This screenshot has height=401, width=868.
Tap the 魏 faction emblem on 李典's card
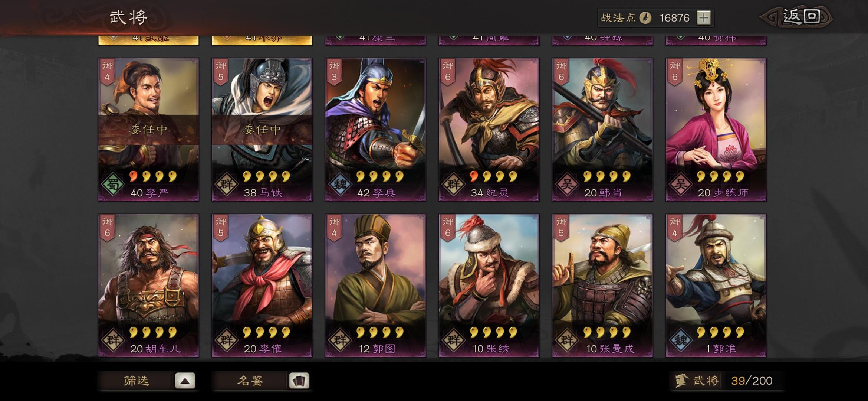[x=340, y=184]
